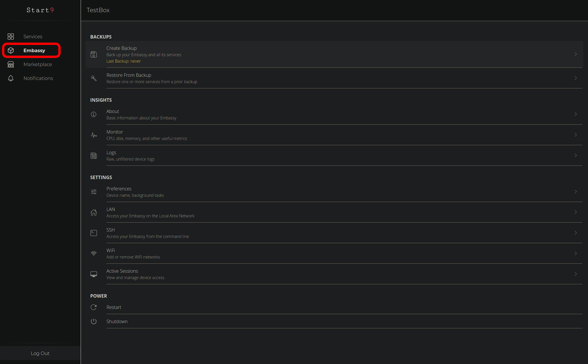The width and height of the screenshot is (588, 364).
Task: Click the LAN house icon
Action: coord(94,212)
